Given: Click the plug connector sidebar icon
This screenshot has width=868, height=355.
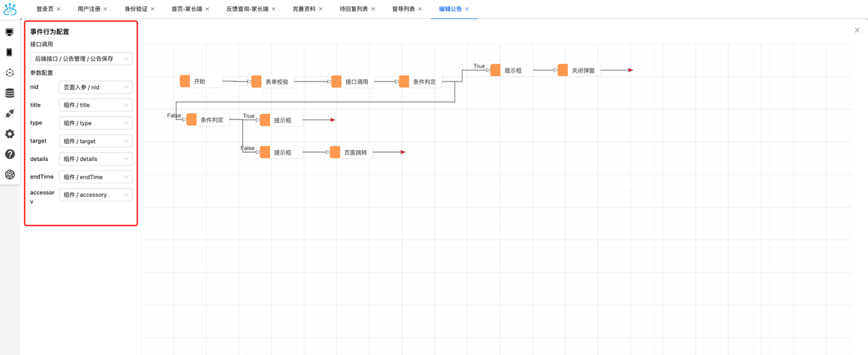Looking at the screenshot, I should point(9,113).
